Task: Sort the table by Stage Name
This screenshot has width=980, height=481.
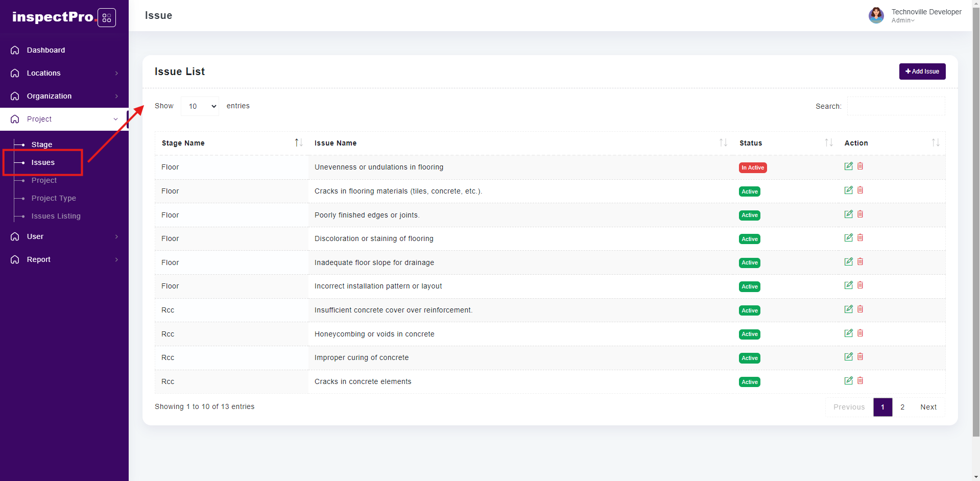Action: pyautogui.click(x=298, y=143)
